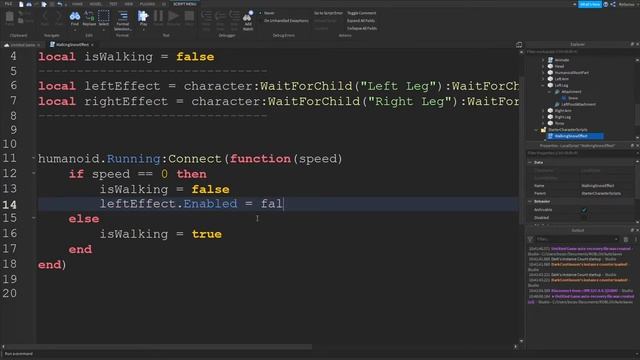The image size is (640, 360).
Task: Click the editor horizontal scrollbar
Action: (x=159, y=347)
